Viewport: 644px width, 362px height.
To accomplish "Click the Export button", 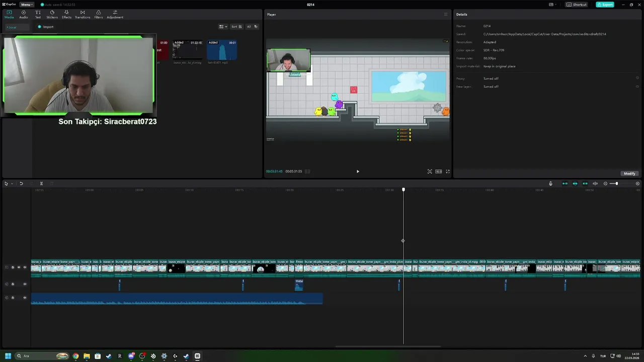I will pyautogui.click(x=605, y=5).
